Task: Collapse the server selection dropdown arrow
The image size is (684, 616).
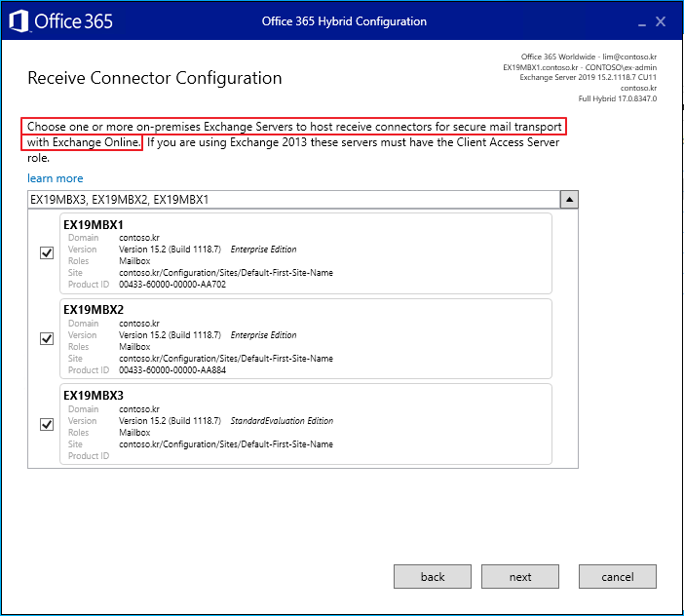Action: [x=569, y=200]
